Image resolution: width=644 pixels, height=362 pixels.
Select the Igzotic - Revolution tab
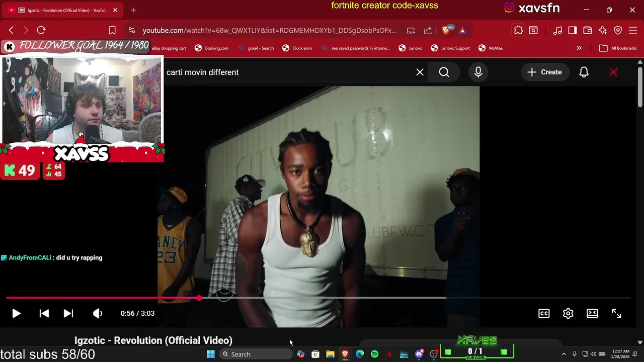pos(63,10)
